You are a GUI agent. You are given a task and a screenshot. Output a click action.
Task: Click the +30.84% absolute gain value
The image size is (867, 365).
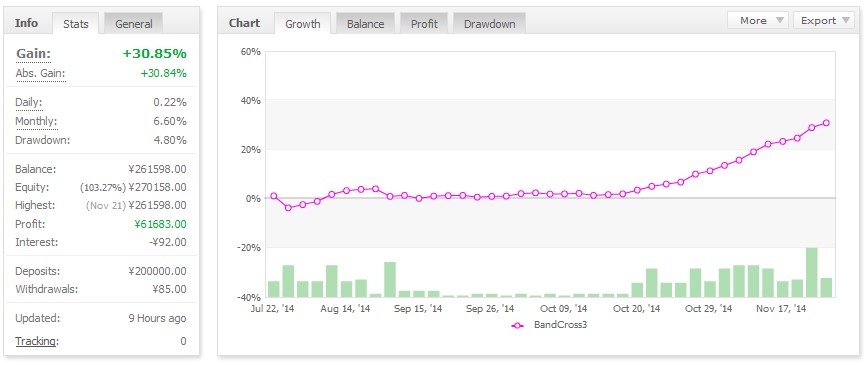164,74
